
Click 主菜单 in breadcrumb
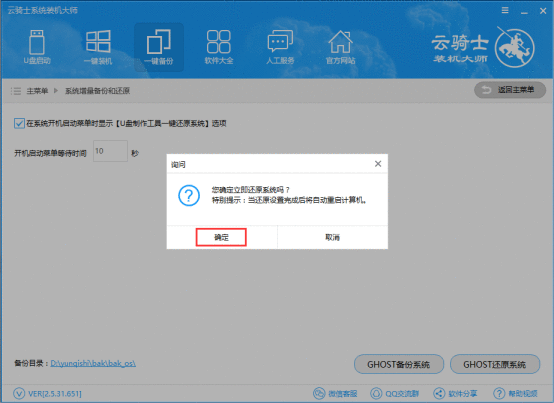37,91
